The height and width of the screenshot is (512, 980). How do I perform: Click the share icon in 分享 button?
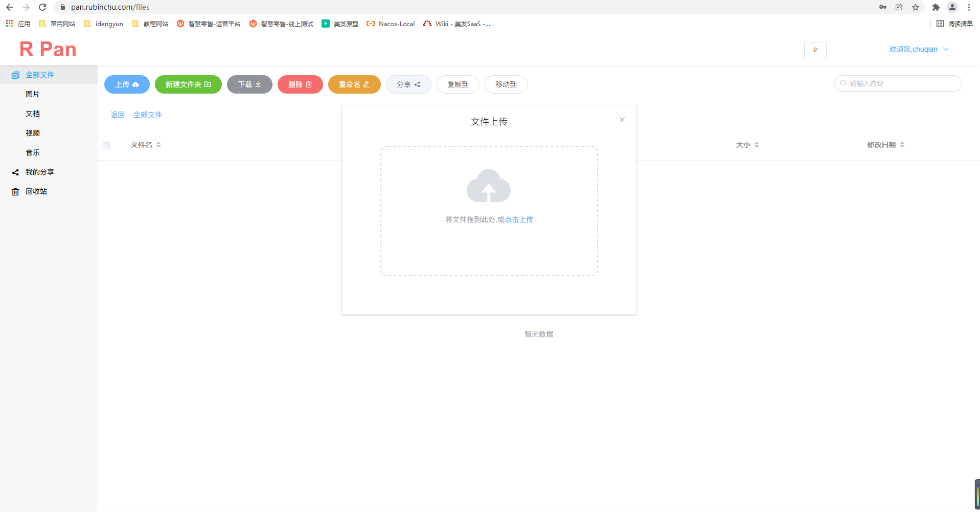pyautogui.click(x=417, y=84)
